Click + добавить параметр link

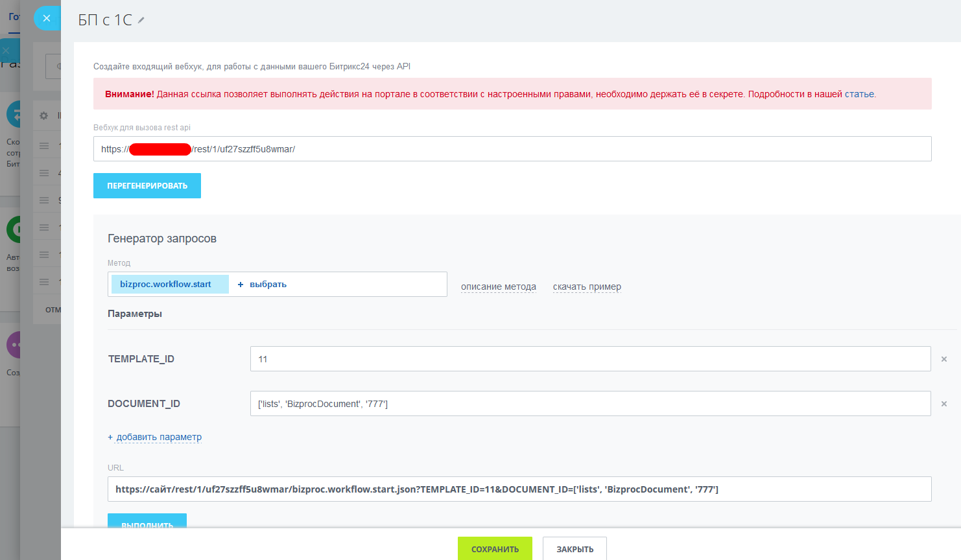pos(155,437)
